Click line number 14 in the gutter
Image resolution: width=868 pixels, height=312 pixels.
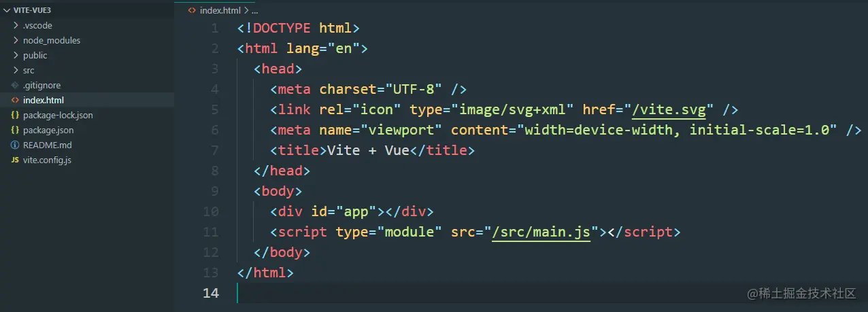211,293
